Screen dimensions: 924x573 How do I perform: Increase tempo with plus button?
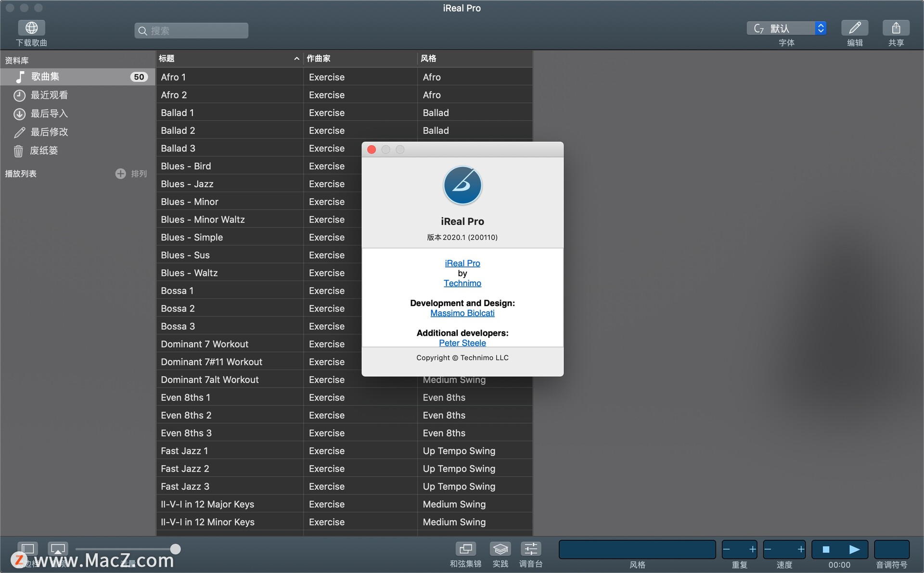click(801, 549)
